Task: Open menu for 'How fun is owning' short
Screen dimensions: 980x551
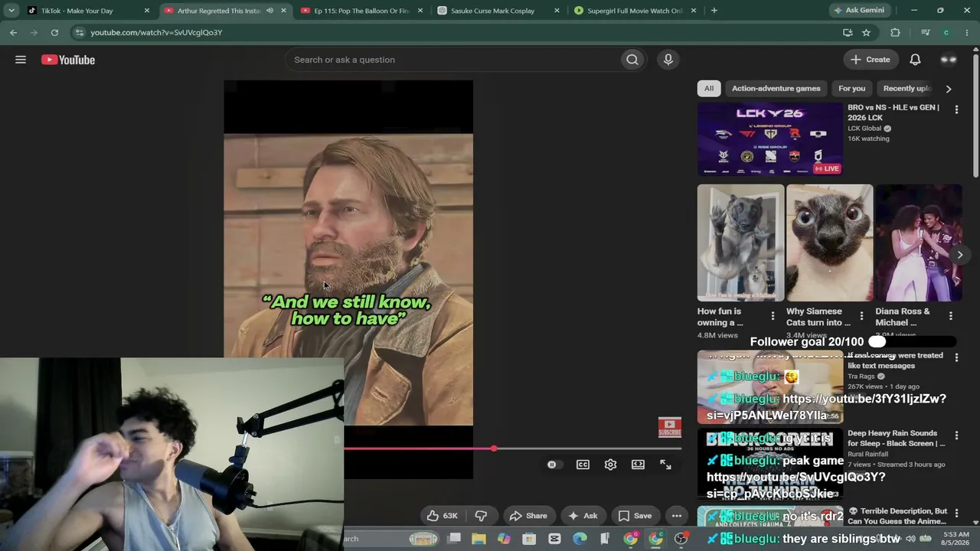Action: [773, 315]
